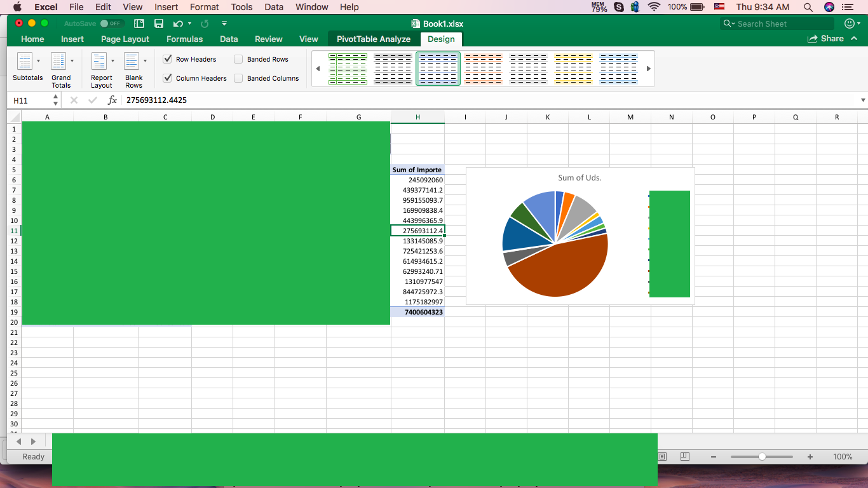Click the formula bar cancel X icon
Screen dimensions: 868x488
(74, 100)
